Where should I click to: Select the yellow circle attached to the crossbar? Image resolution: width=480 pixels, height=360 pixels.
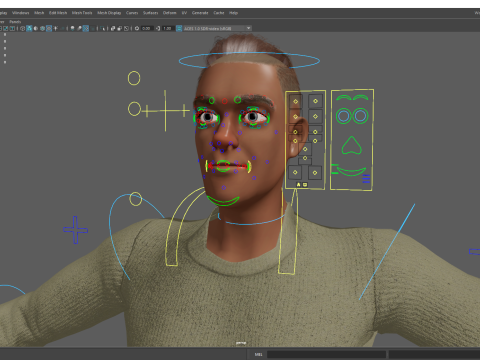pos(134,109)
